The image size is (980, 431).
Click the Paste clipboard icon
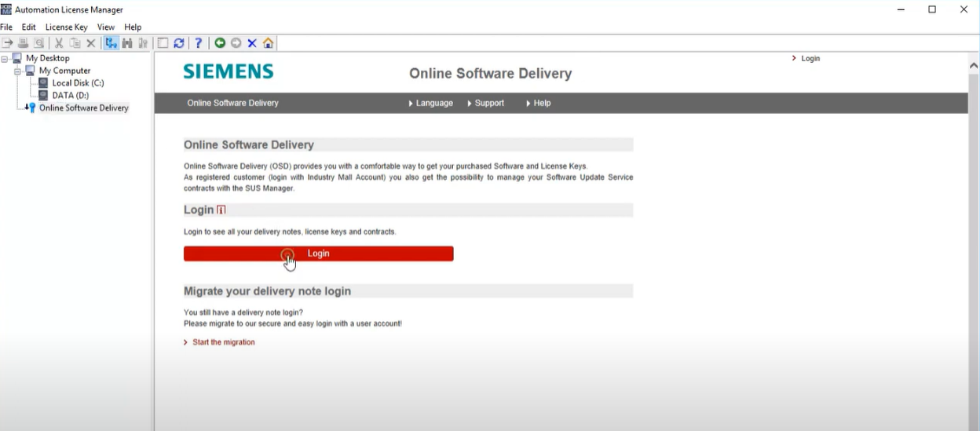click(75, 43)
